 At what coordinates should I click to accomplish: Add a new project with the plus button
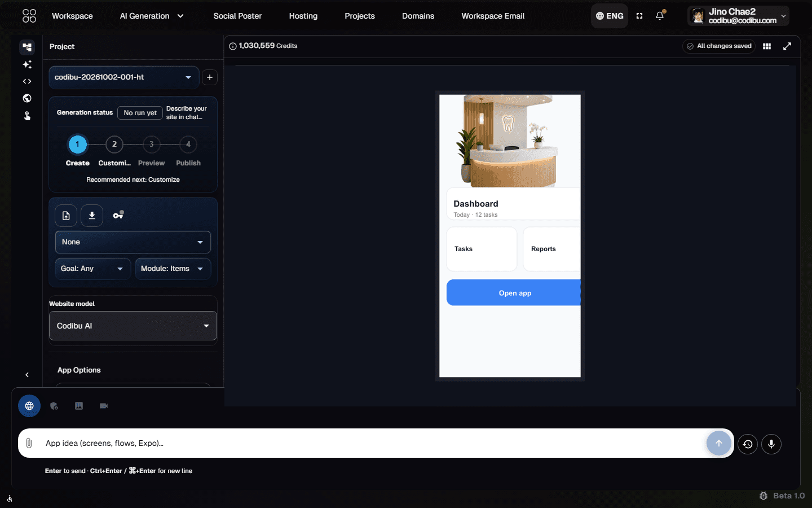(210, 77)
